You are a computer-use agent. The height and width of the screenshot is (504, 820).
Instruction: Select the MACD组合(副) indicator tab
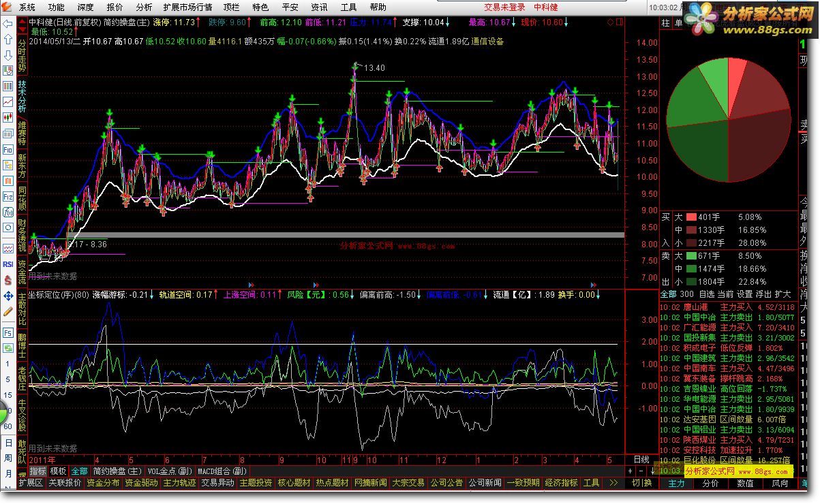click(223, 471)
